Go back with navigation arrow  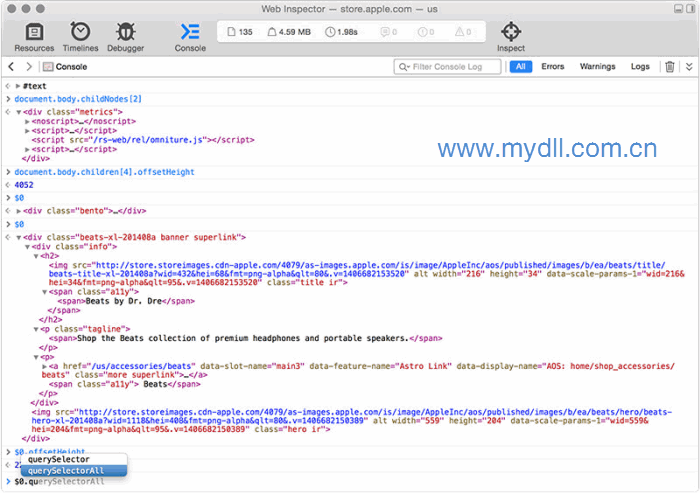coord(11,67)
